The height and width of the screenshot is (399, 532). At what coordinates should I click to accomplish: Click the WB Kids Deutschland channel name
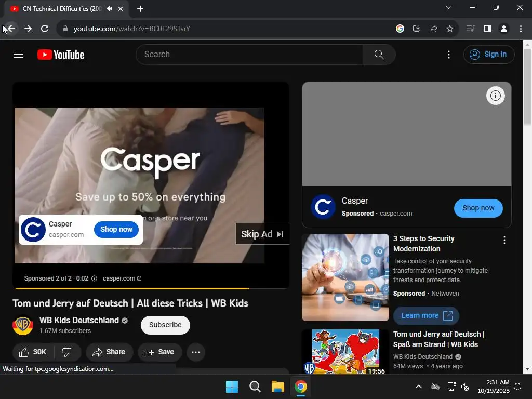[79, 320]
